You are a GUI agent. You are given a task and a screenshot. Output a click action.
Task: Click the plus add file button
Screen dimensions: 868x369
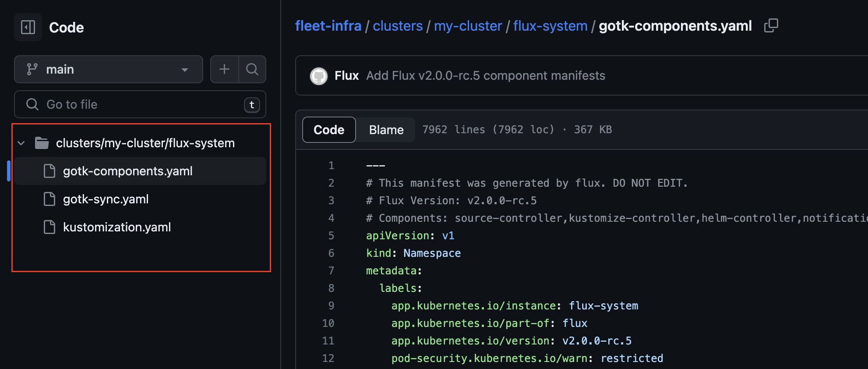point(224,69)
